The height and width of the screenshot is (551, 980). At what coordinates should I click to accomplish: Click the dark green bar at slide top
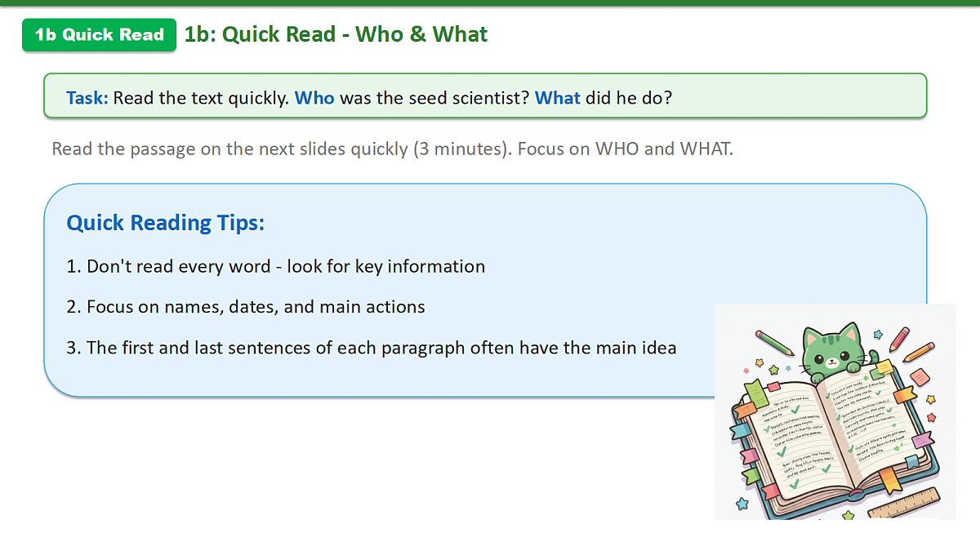point(490,2)
